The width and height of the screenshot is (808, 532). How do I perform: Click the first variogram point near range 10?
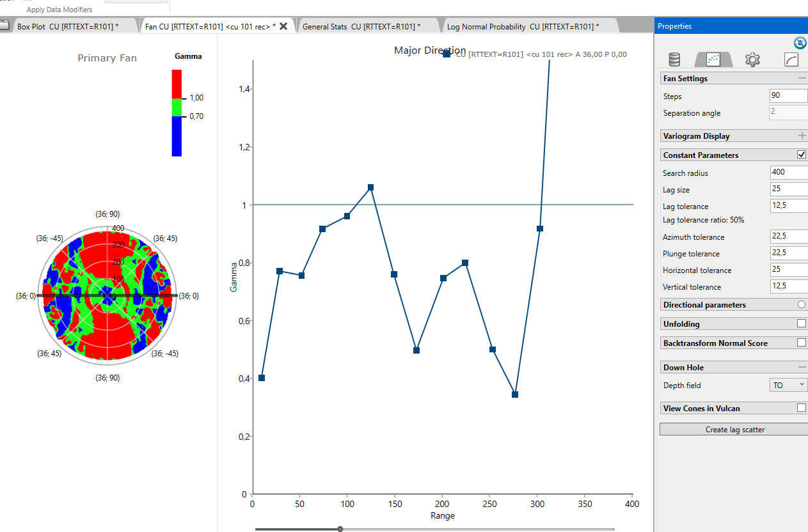[x=262, y=378]
